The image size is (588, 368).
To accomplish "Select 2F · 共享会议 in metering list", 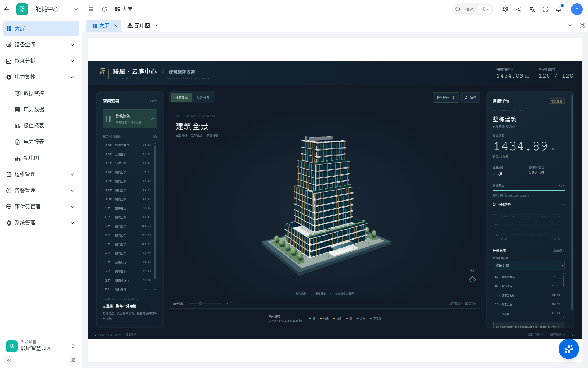I will 527,305.
